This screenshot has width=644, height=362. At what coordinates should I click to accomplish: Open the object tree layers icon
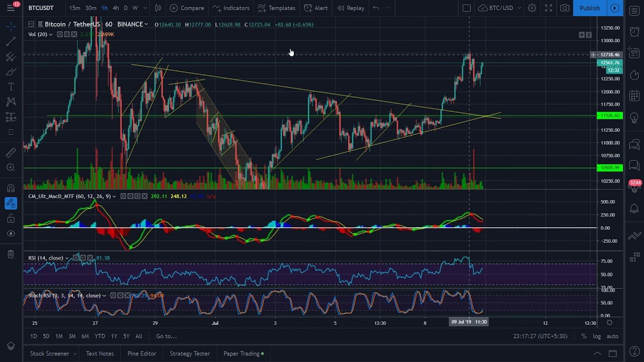[x=11, y=346]
